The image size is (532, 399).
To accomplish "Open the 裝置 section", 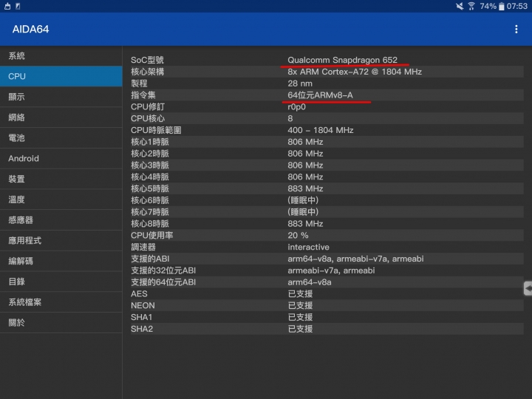I will [x=61, y=179].
